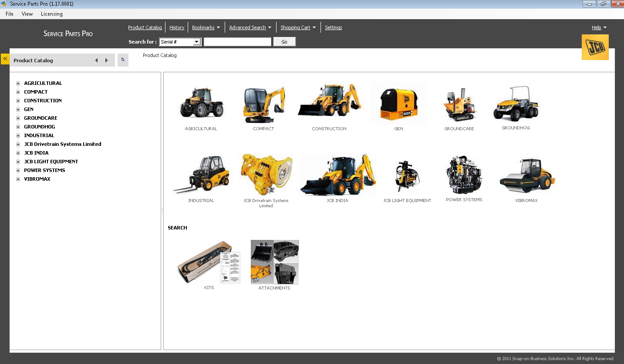This screenshot has width=624, height=364.
Task: Click the Go search button
Action: pos(284,41)
